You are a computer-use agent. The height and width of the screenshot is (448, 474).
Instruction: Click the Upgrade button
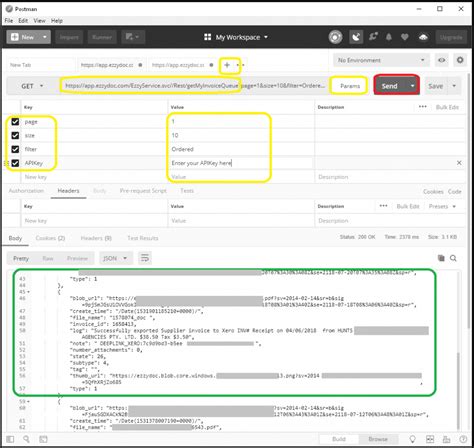click(451, 37)
